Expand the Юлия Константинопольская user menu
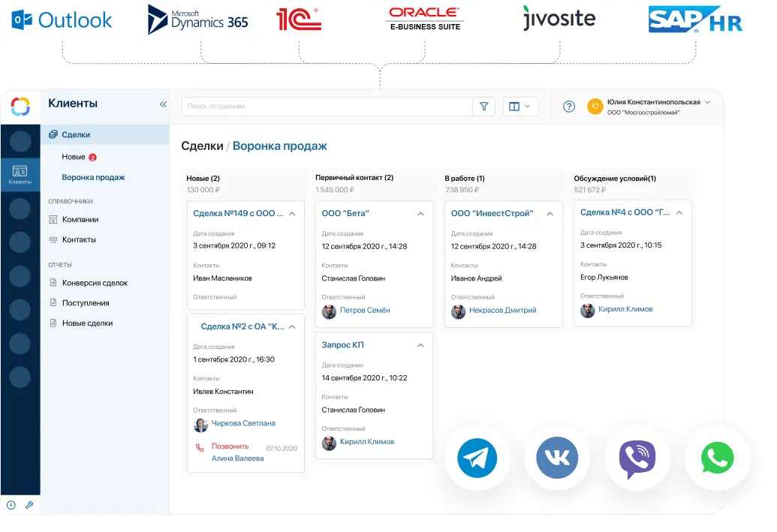 (707, 103)
